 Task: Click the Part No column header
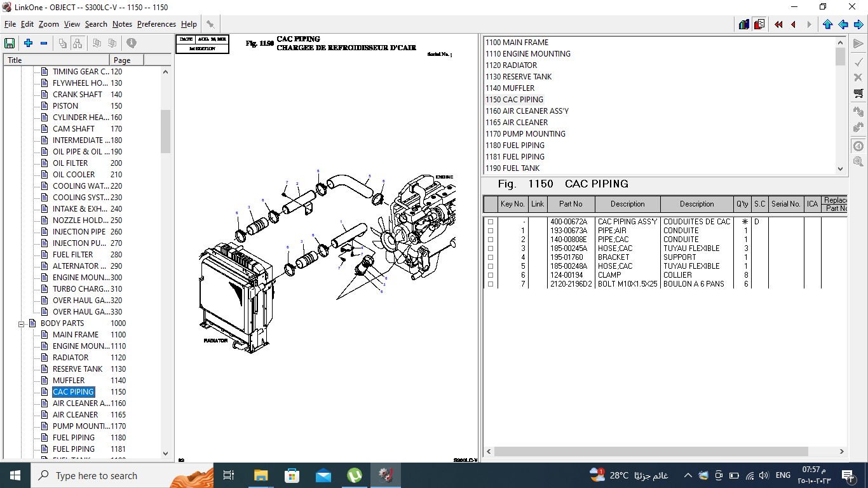click(x=571, y=204)
